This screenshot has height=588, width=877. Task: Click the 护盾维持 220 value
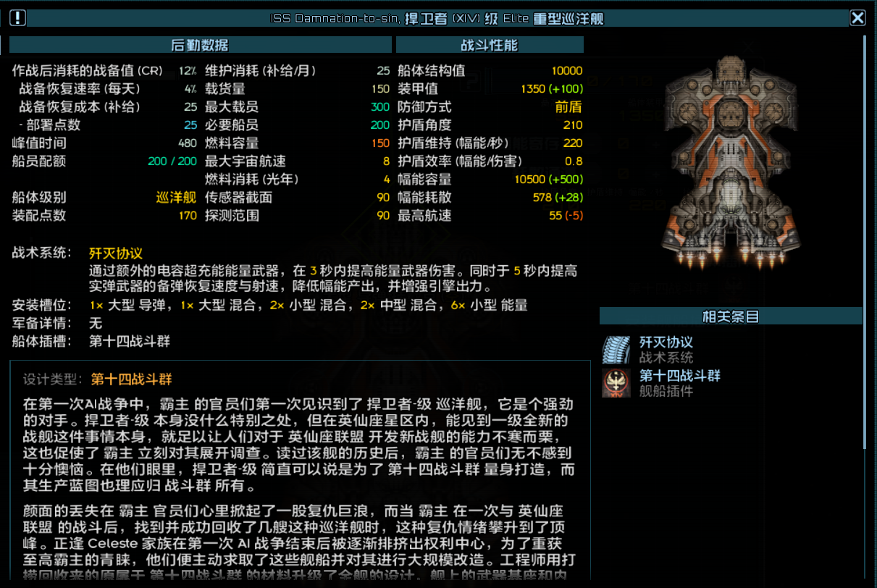(x=572, y=143)
